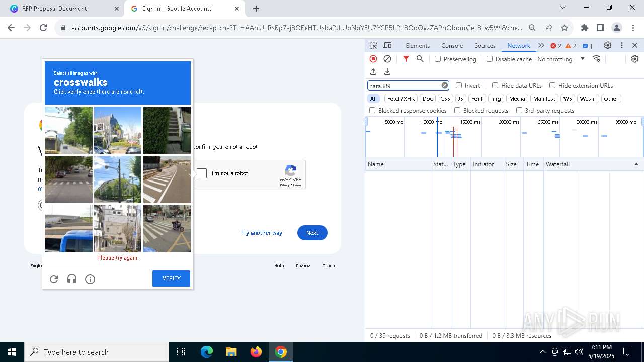Enable Disable cache checkbox
The image size is (644, 362).
click(x=490, y=59)
